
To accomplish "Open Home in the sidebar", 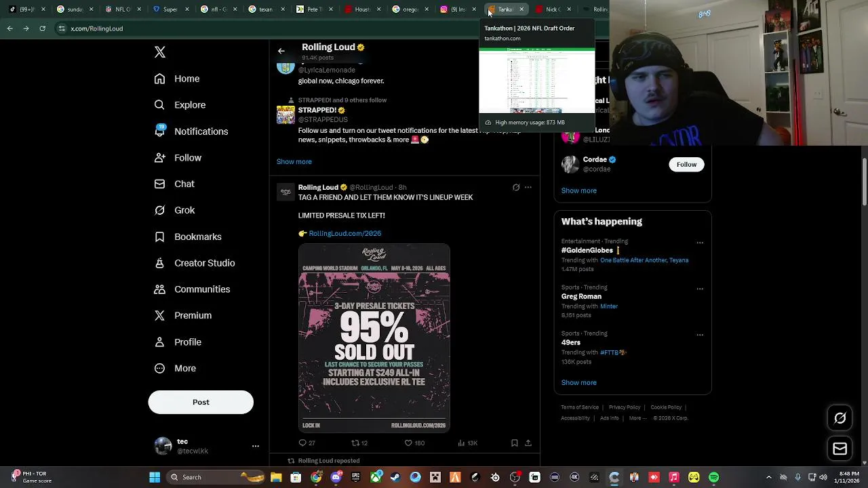I will pyautogui.click(x=177, y=79).
